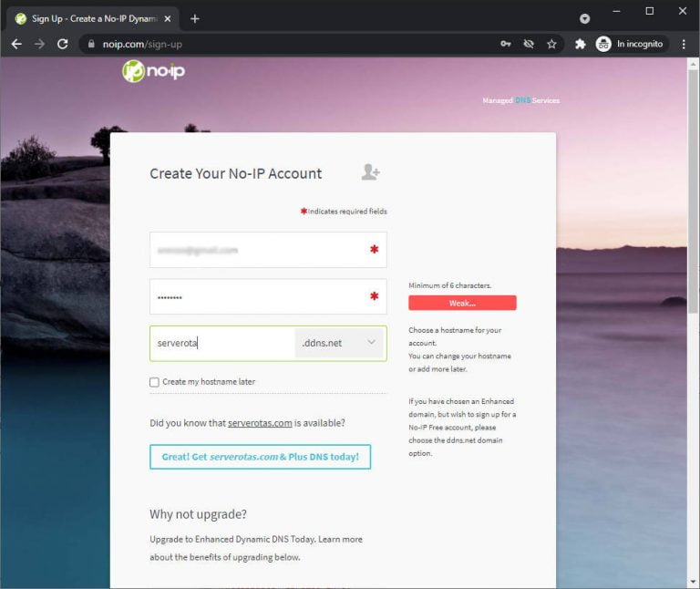The image size is (700, 589).
Task: Click the password input field
Action: [260, 296]
